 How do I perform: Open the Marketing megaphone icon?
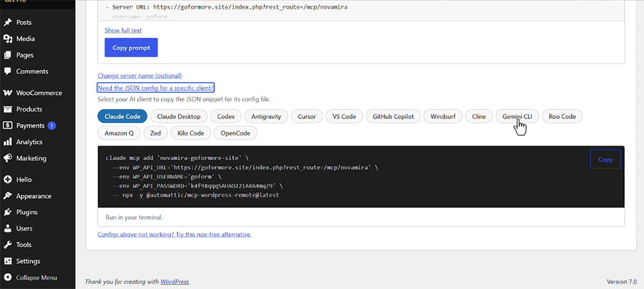[x=8, y=158]
